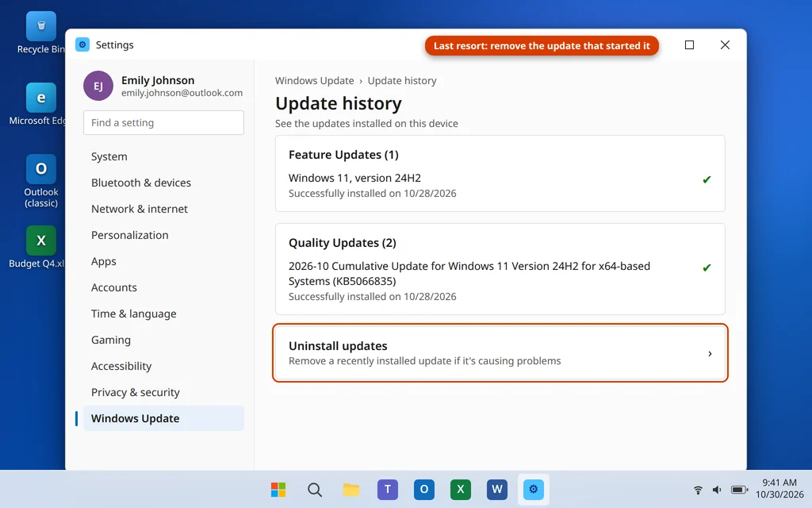The height and width of the screenshot is (508, 812).
Task: Open Word from the taskbar
Action: (497, 489)
